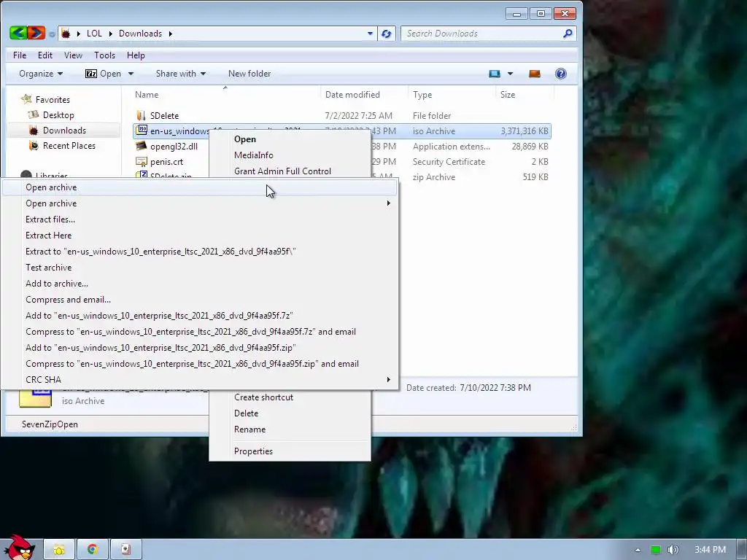Open the Edit menu
Screen dimensions: 747x560
point(45,55)
